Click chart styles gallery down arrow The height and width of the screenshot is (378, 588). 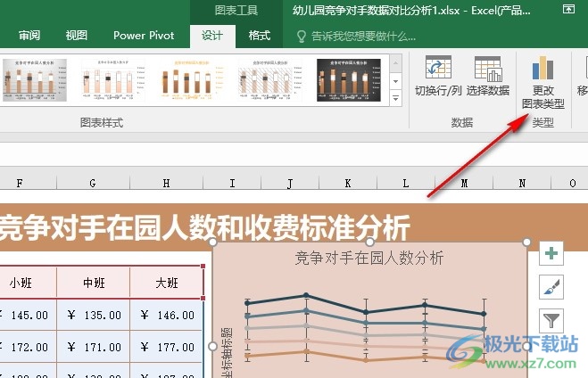pos(395,81)
